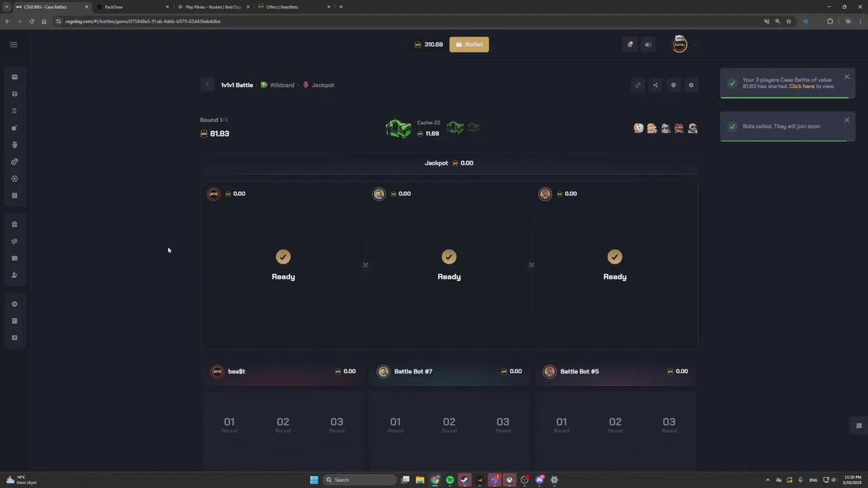Screen dimensions: 868x488
Task: Switch to the PackDraw tab
Action: click(134, 7)
